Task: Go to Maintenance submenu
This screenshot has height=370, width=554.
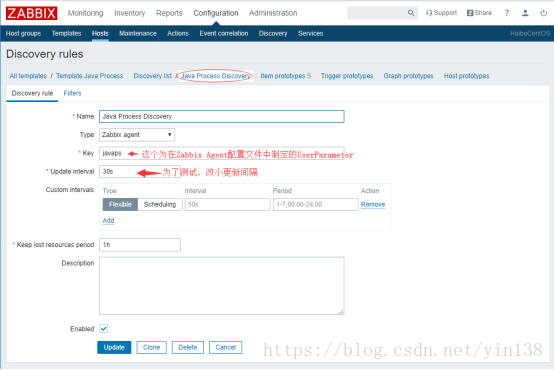Action: 138,33
